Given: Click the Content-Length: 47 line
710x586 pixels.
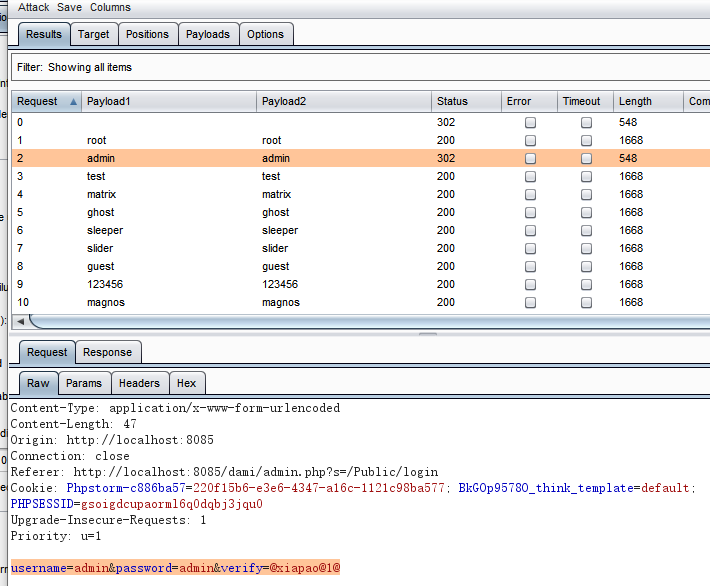Looking at the screenshot, I should coord(73,424).
